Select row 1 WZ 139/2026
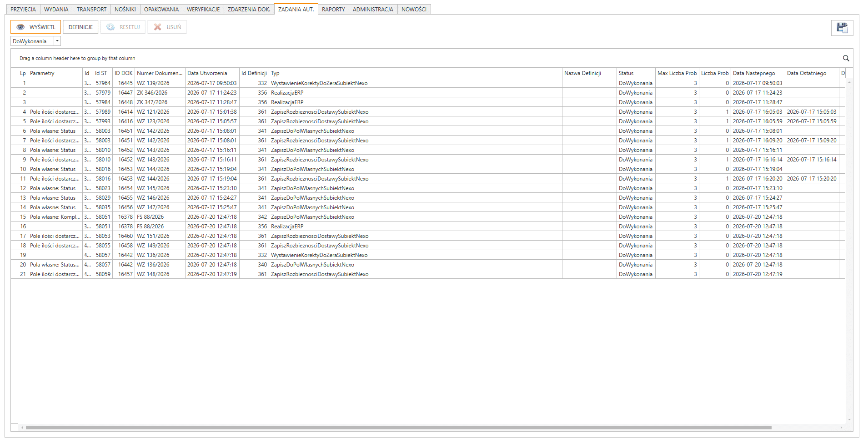This screenshot has width=868, height=443. click(427, 83)
